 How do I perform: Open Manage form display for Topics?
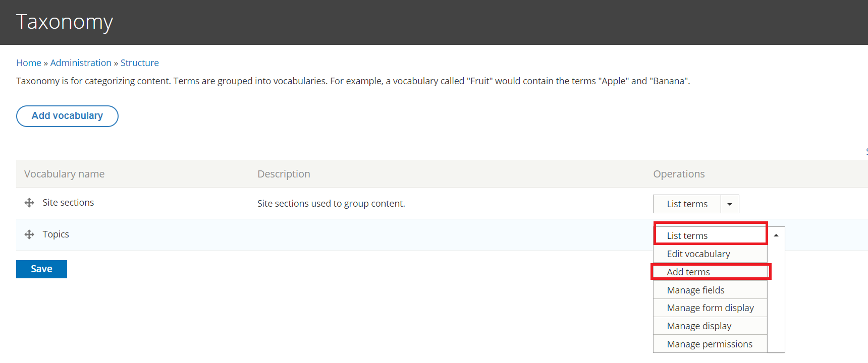pos(710,308)
